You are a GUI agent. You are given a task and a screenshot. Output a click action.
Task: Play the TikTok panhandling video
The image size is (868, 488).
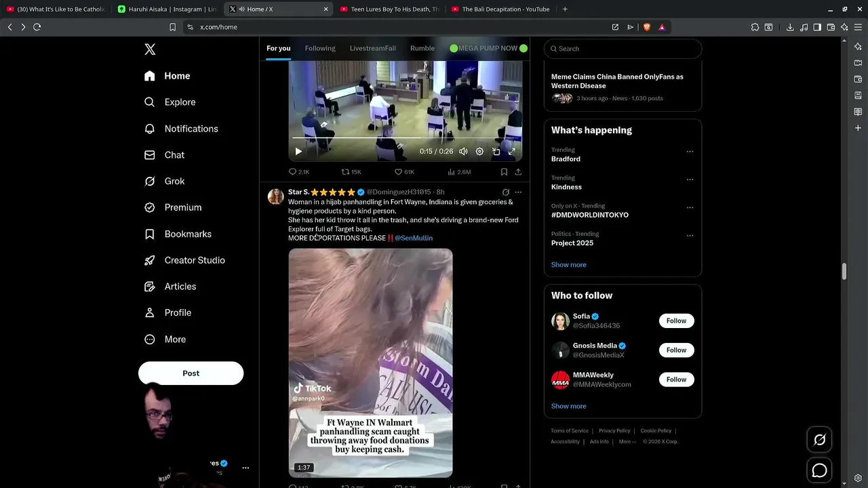coord(370,363)
